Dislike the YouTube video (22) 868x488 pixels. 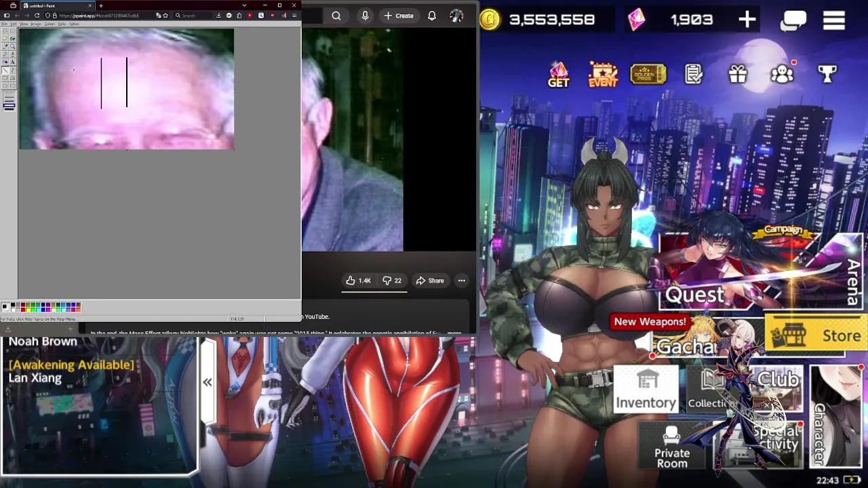(x=392, y=281)
